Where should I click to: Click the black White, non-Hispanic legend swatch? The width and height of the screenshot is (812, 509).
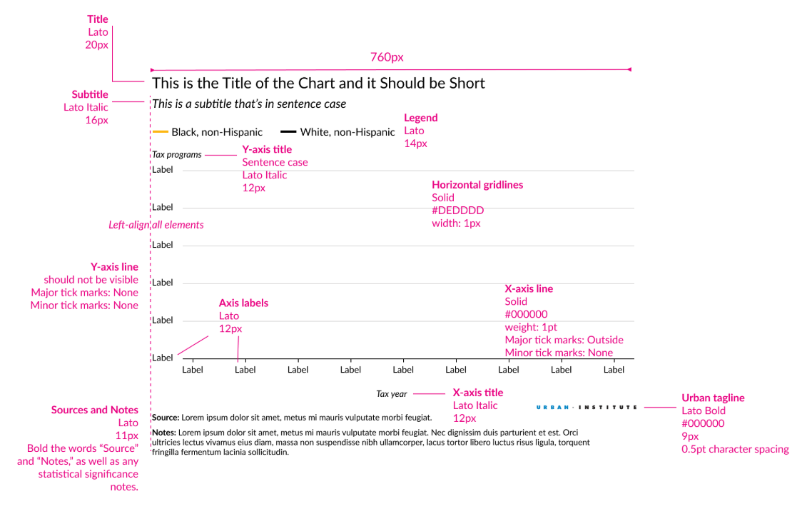288,132
